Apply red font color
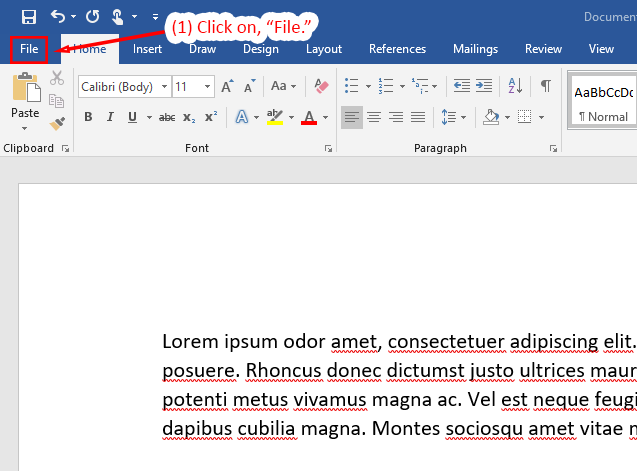The height and width of the screenshot is (471, 637). tap(309, 117)
